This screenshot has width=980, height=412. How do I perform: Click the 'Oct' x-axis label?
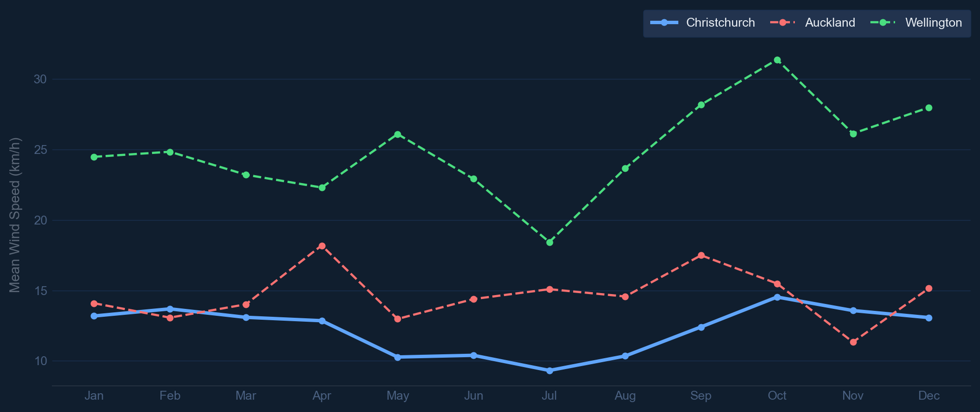pyautogui.click(x=777, y=396)
